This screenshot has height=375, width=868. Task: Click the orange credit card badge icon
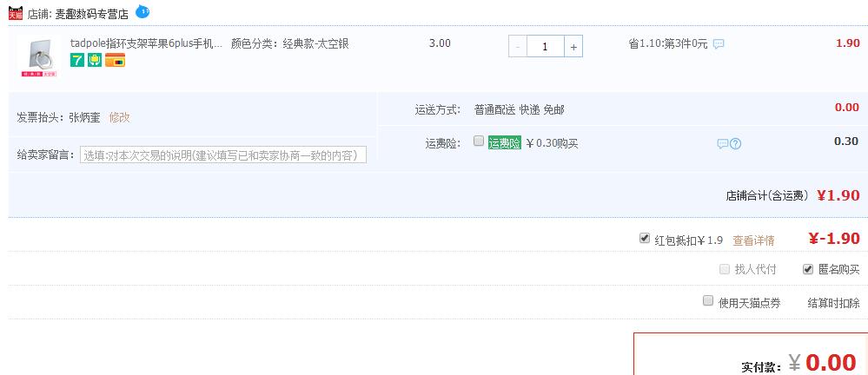pyautogui.click(x=116, y=60)
